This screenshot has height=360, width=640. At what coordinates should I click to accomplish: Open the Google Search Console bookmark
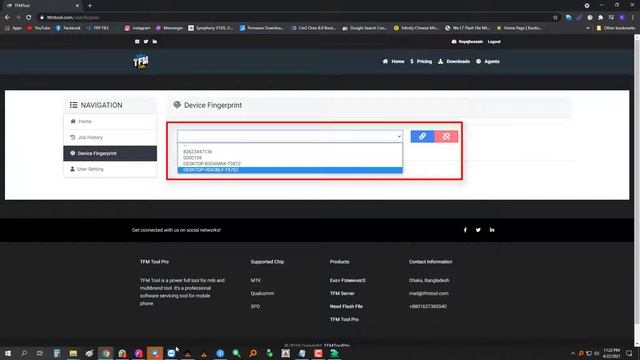point(364,28)
